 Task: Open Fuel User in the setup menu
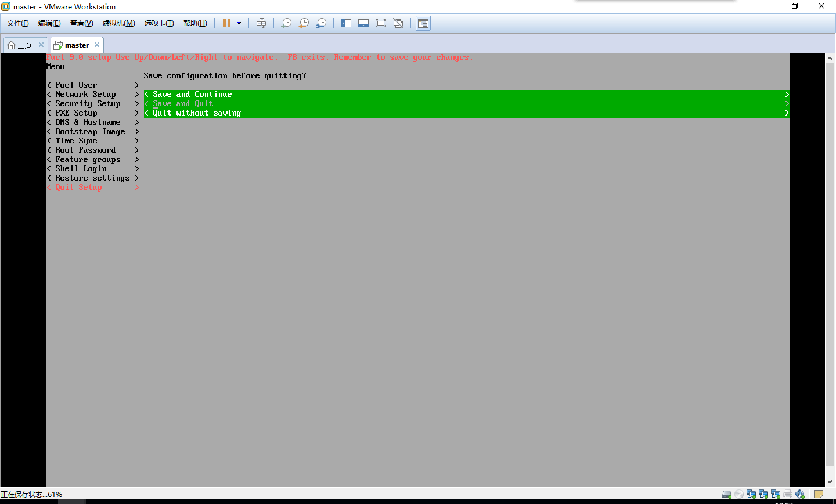(93, 85)
